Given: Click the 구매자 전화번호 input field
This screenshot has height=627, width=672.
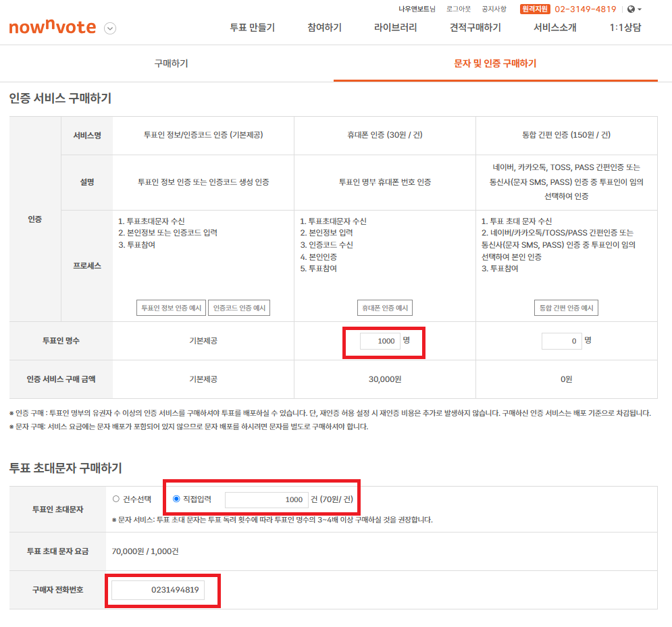Looking at the screenshot, I should coord(158,590).
